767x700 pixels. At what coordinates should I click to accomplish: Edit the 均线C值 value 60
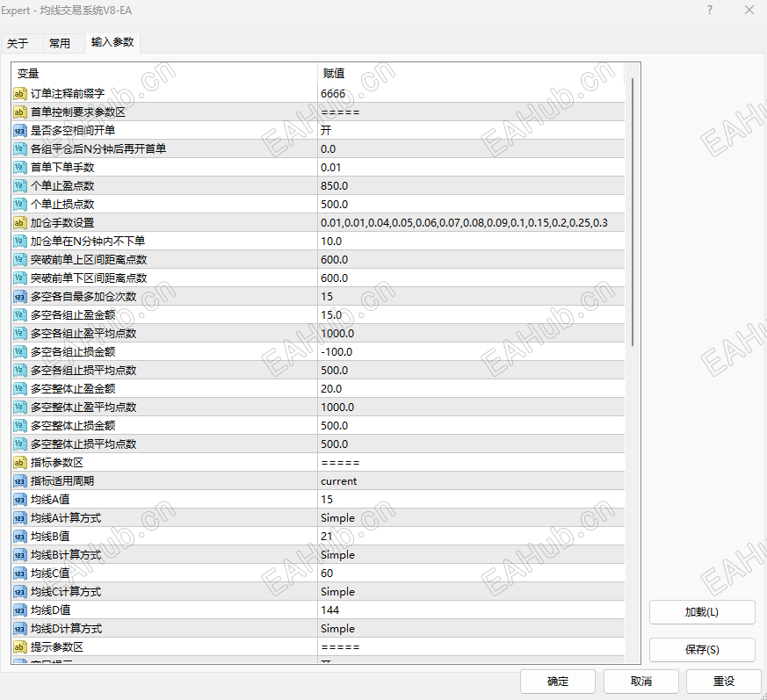tap(471, 574)
